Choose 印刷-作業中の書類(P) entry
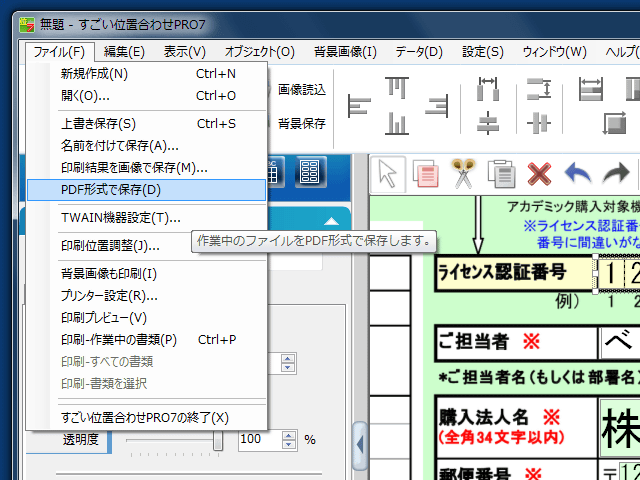Screen dimensions: 640x480 point(147,340)
